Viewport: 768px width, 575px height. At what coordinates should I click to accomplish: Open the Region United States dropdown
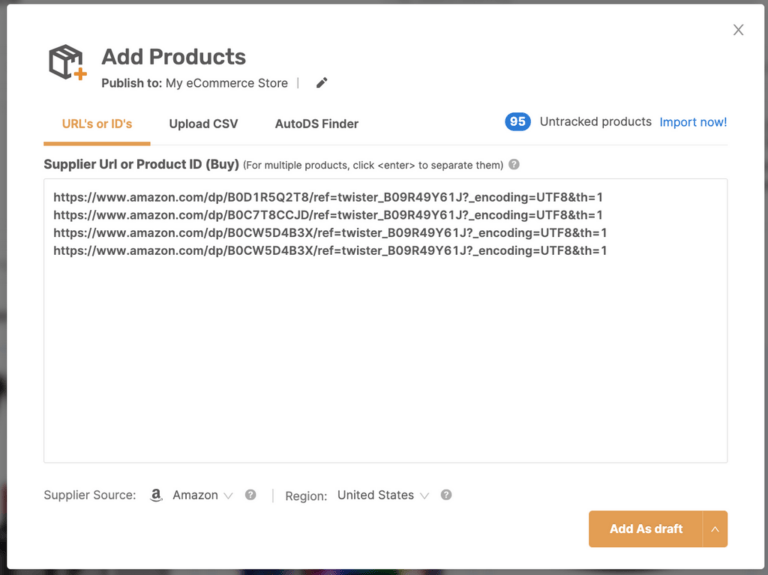pos(383,495)
